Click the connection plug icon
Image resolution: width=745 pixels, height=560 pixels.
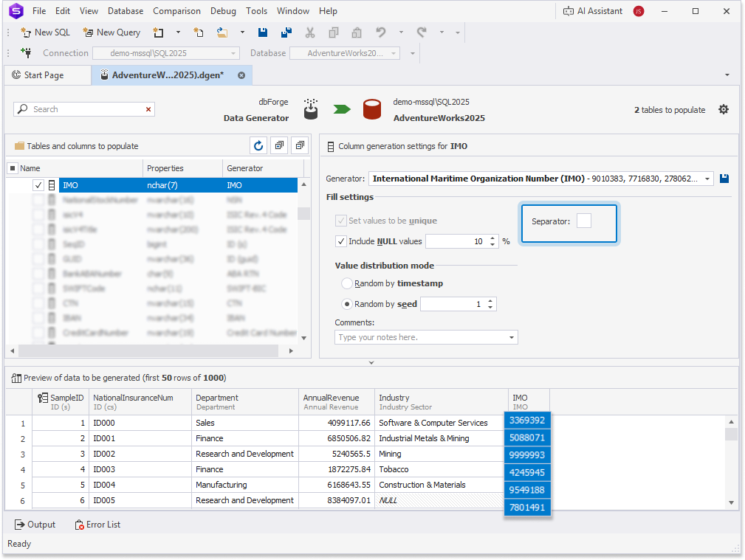(26, 52)
